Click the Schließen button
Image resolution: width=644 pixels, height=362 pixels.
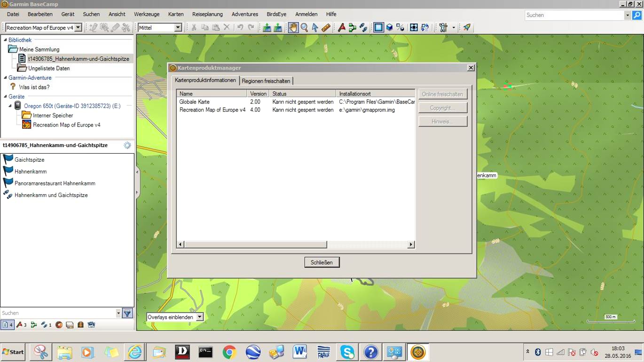pyautogui.click(x=322, y=262)
